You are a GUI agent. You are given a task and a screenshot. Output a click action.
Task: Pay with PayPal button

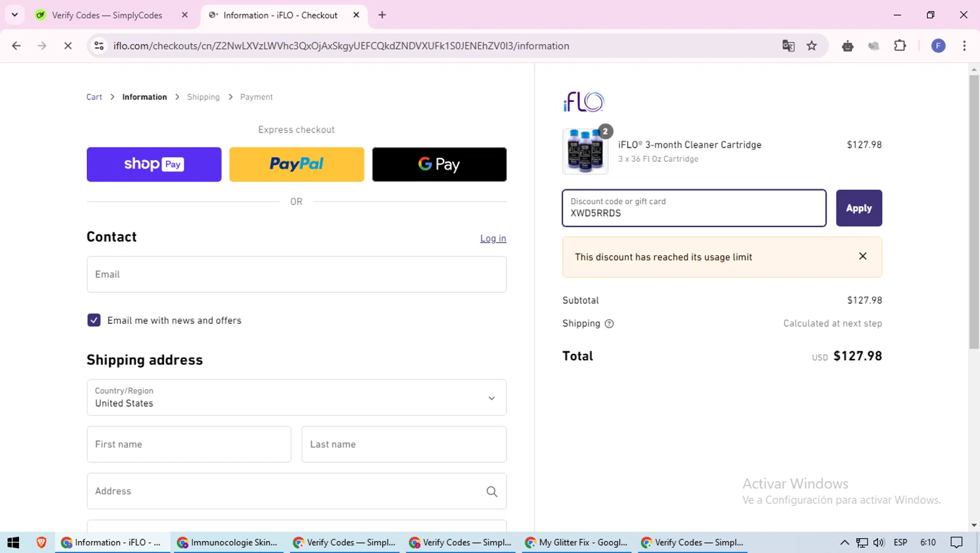click(297, 164)
